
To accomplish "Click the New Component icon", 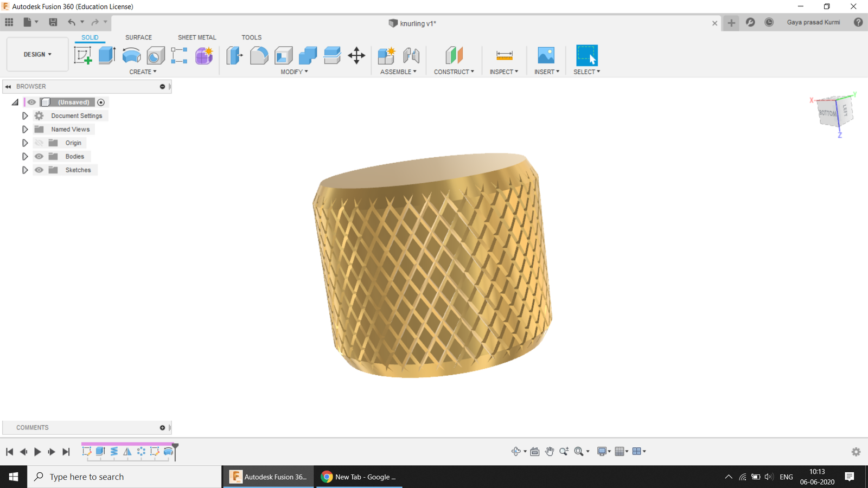I will click(386, 55).
